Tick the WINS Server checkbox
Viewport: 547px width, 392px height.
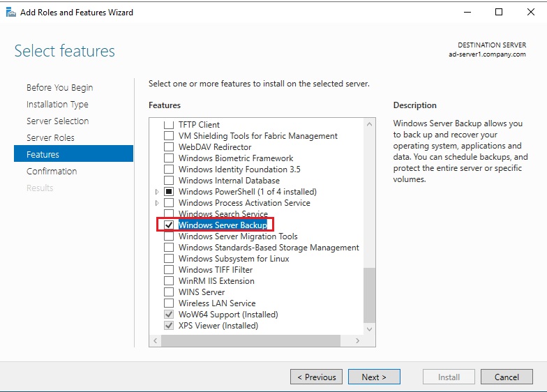[168, 292]
